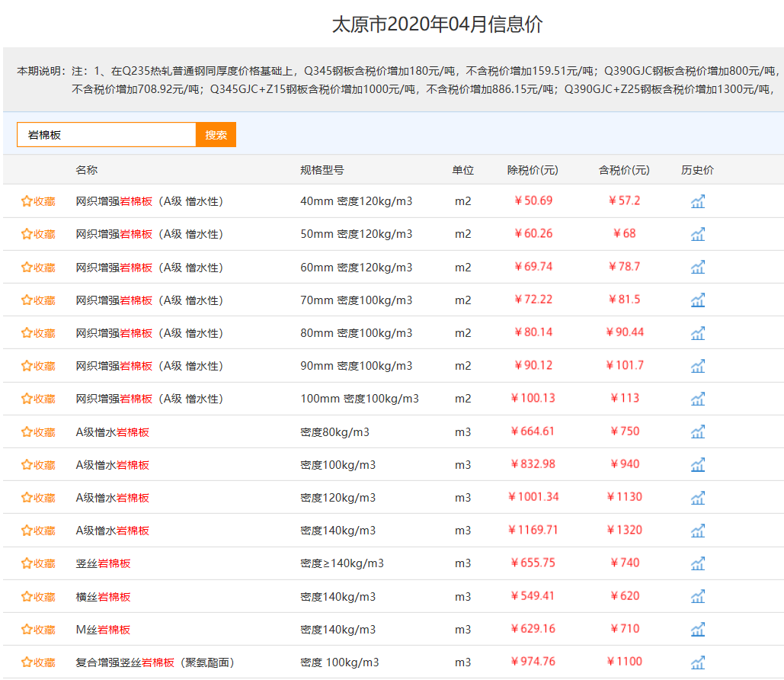Click the tax-included price ¥101.7

click(x=624, y=365)
